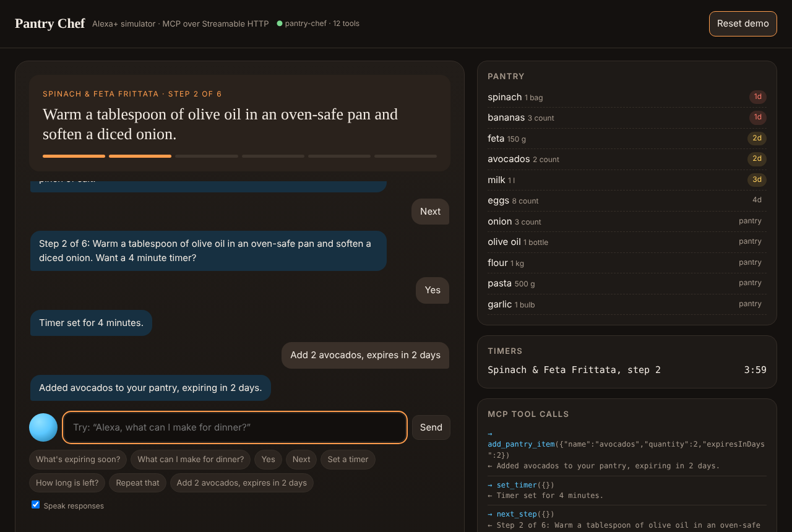
Task: Click the flour 1 kg pantry row
Action: point(627,263)
